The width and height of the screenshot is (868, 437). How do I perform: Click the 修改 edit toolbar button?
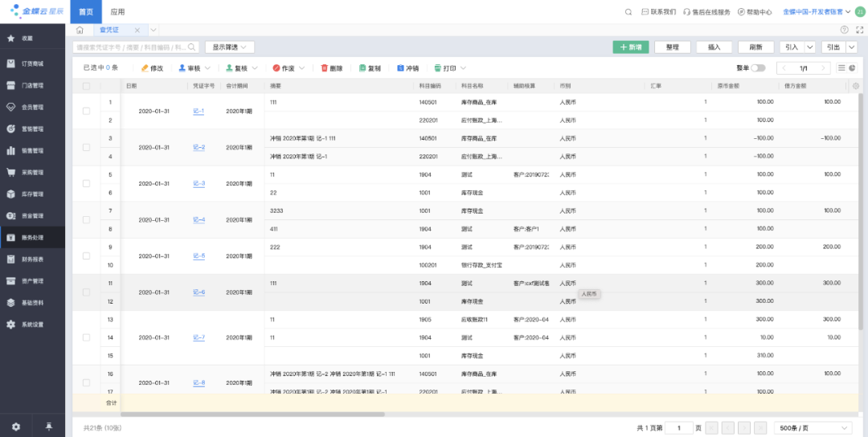click(x=152, y=68)
